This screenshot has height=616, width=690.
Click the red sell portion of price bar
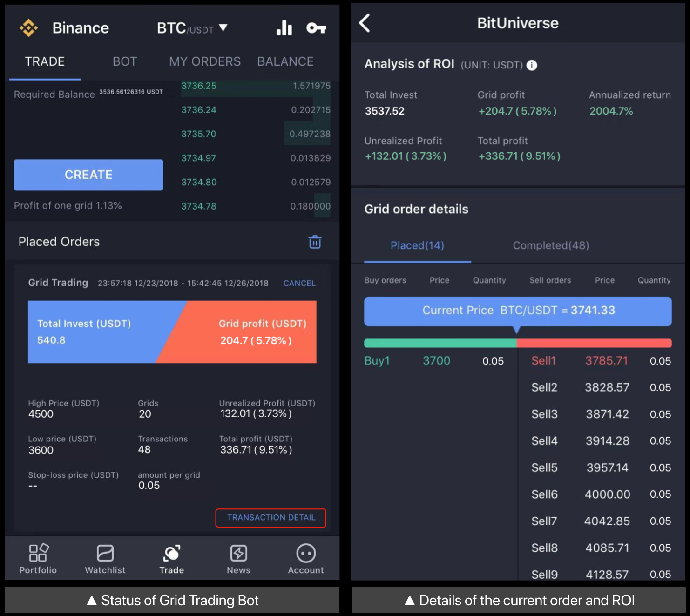(594, 343)
